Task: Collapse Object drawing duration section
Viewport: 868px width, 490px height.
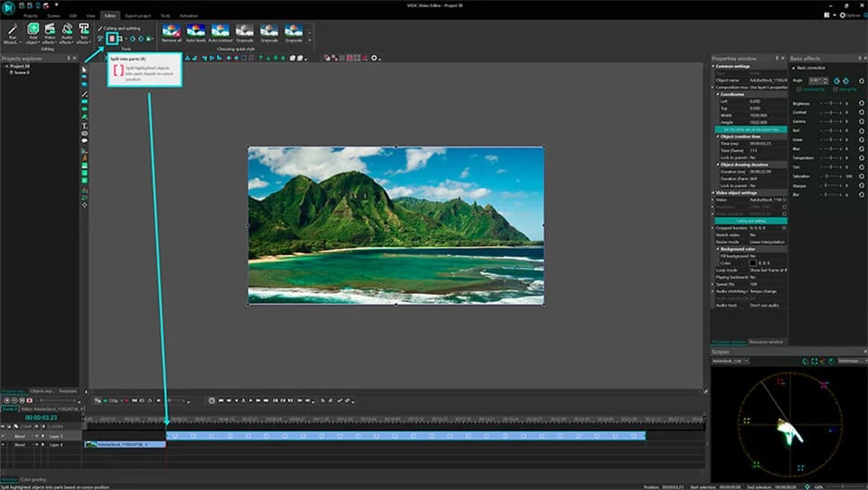Action: tap(718, 165)
